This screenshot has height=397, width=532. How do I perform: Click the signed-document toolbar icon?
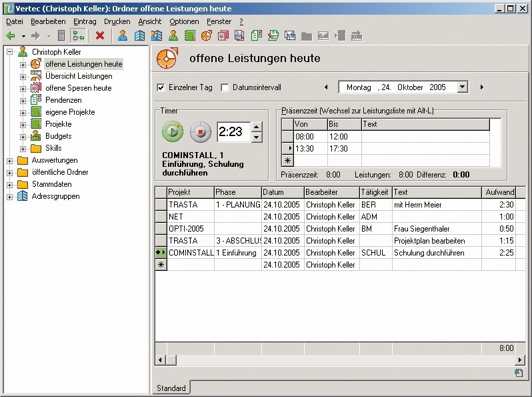point(273,35)
